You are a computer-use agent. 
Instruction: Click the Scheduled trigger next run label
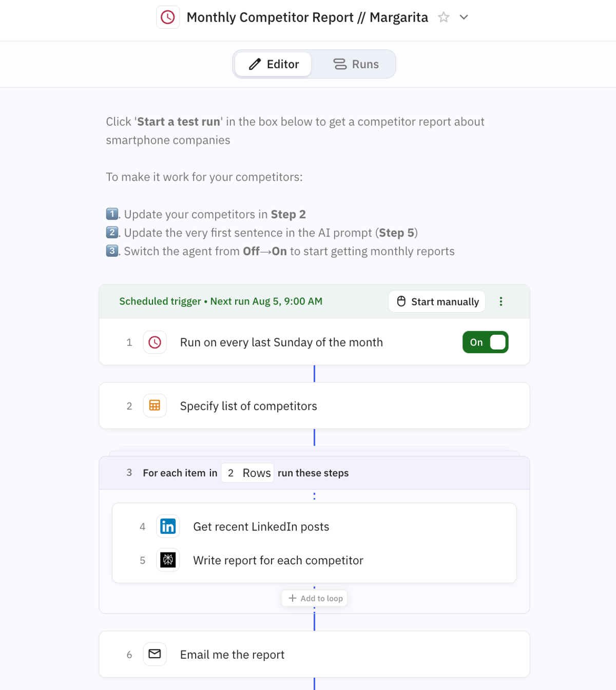pyautogui.click(x=221, y=301)
